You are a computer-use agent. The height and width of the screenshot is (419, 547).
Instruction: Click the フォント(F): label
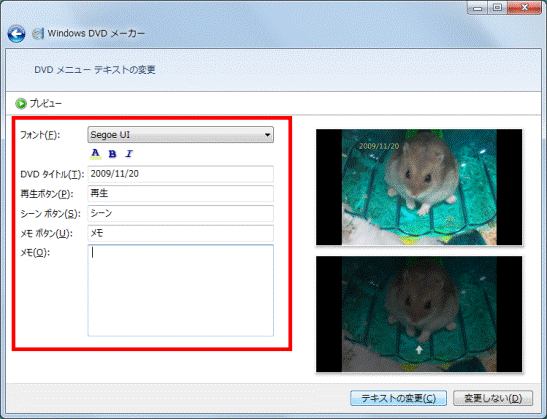click(40, 135)
